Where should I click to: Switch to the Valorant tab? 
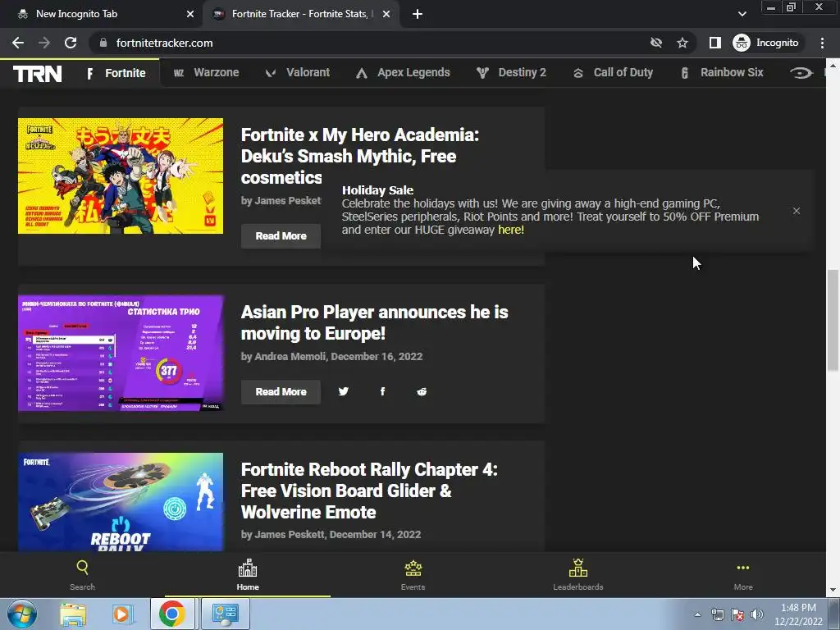[297, 73]
